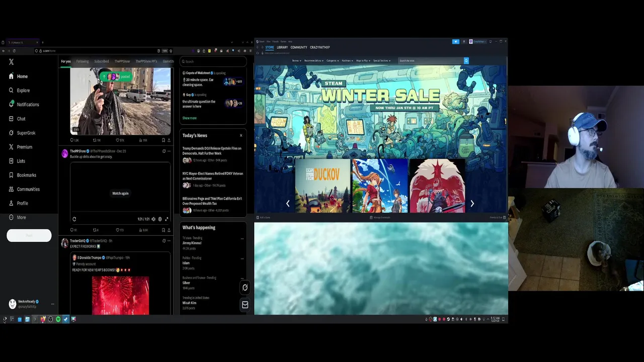The image size is (644, 362).
Task: Open the Steam STORE tab
Action: coord(270,47)
